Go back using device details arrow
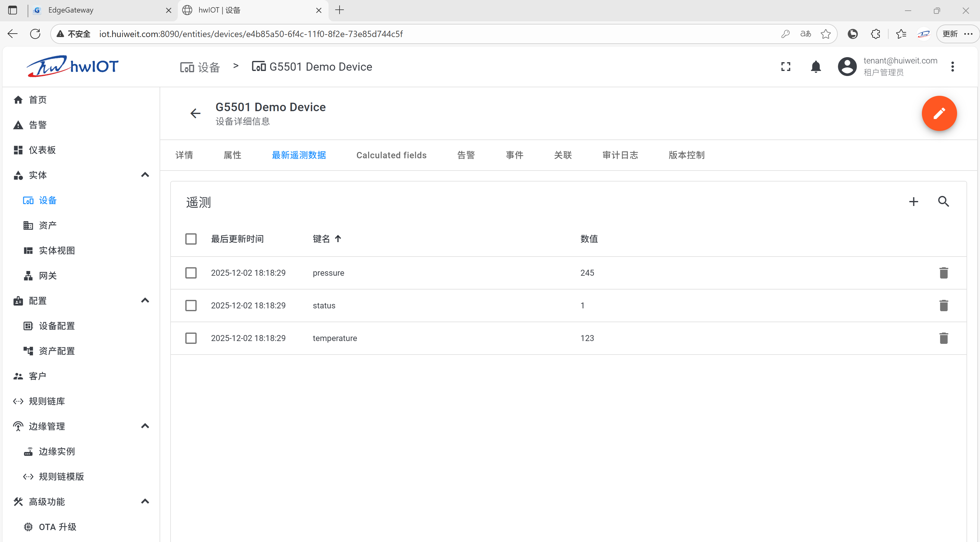 pos(195,113)
